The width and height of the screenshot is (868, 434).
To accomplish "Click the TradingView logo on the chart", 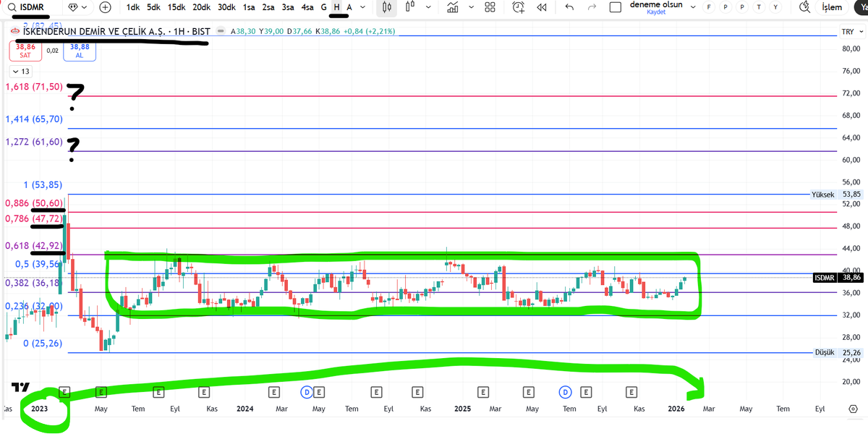I will click(21, 387).
